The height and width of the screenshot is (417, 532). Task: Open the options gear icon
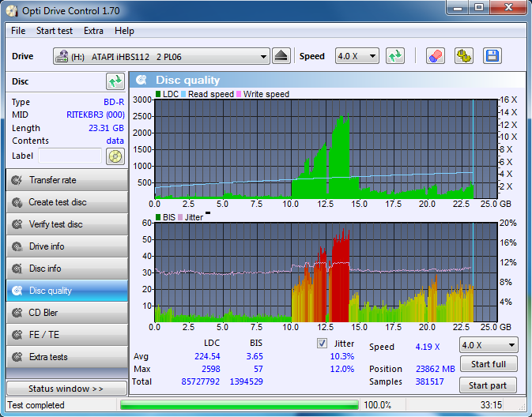pos(464,56)
